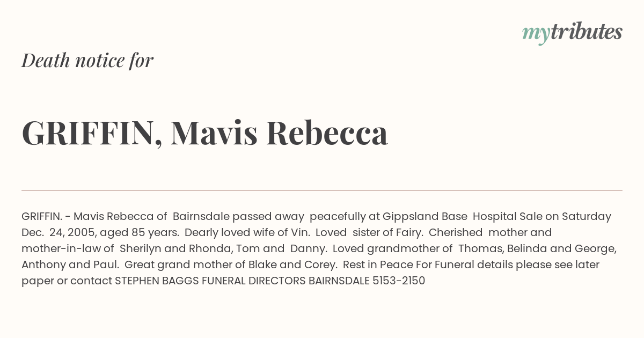Click 'Dearly loved wife of Vin'
Viewport: 644px width, 338px height.
pos(246,232)
